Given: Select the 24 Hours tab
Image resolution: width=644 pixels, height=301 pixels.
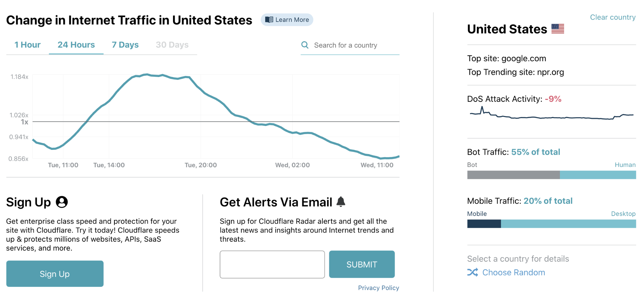Looking at the screenshot, I should (x=76, y=45).
